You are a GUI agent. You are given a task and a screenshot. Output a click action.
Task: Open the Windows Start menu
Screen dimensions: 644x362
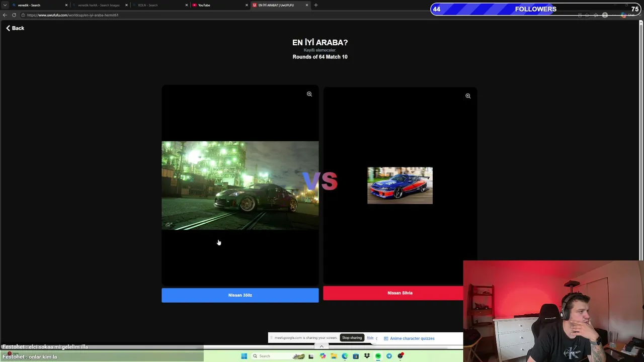244,356
